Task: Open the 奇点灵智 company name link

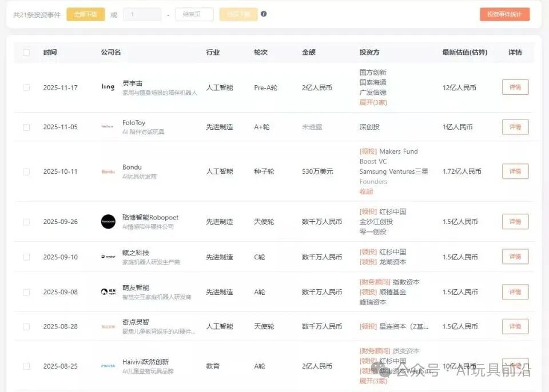Action: coord(136,322)
